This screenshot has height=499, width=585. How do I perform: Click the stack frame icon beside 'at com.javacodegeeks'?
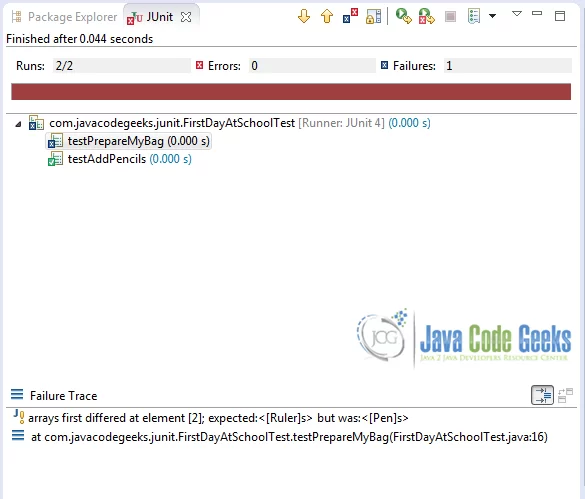tap(18, 436)
